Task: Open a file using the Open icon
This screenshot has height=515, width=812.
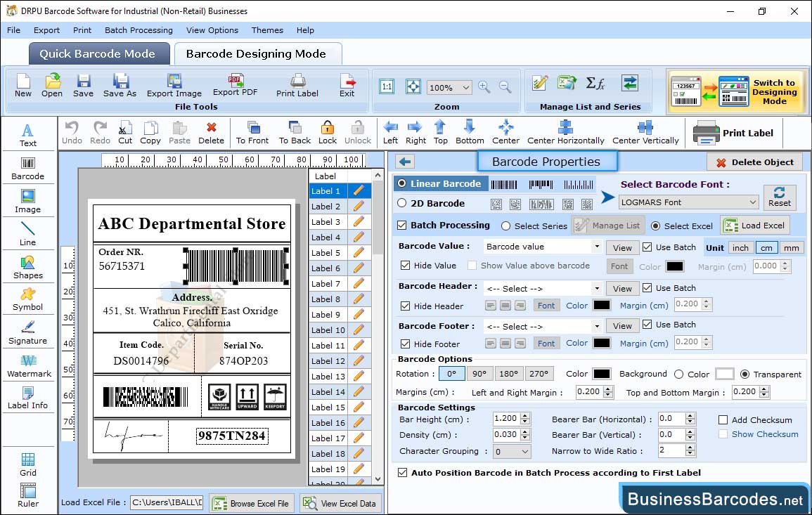Action: (x=52, y=86)
